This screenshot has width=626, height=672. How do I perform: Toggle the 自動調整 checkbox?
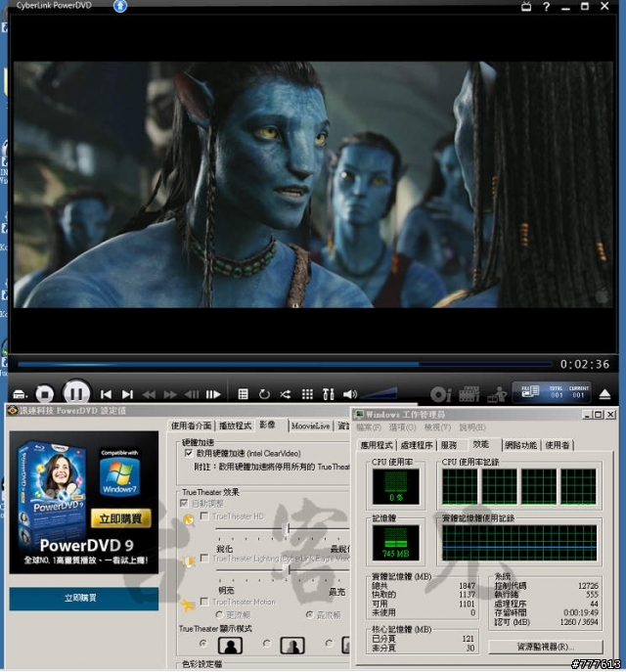tap(184, 503)
